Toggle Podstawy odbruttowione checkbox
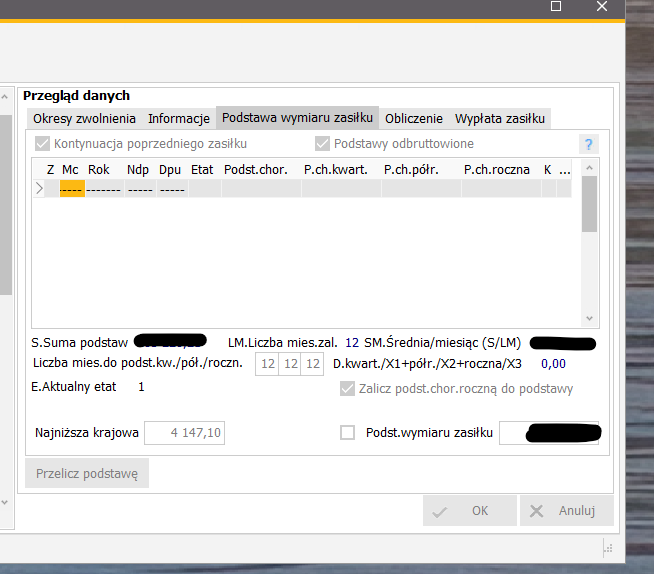The image size is (654, 574). [x=322, y=144]
